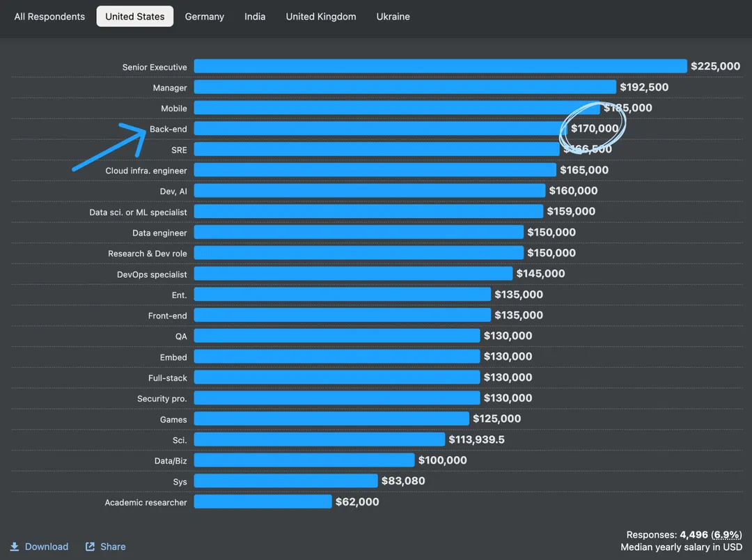Click the $113,939.5 value

click(477, 440)
